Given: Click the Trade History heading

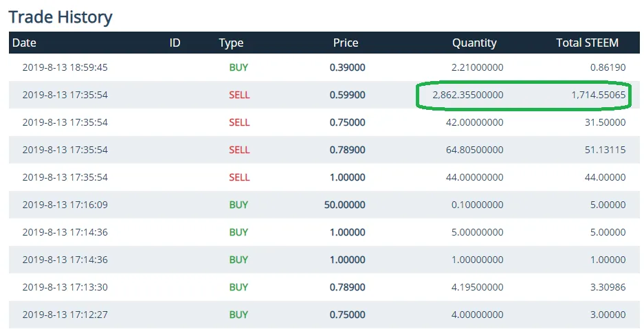Looking at the screenshot, I should [x=60, y=17].
